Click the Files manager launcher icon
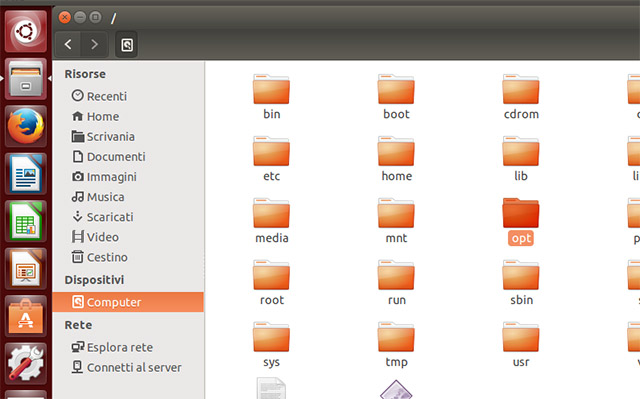This screenshot has width=640, height=399. point(26,79)
